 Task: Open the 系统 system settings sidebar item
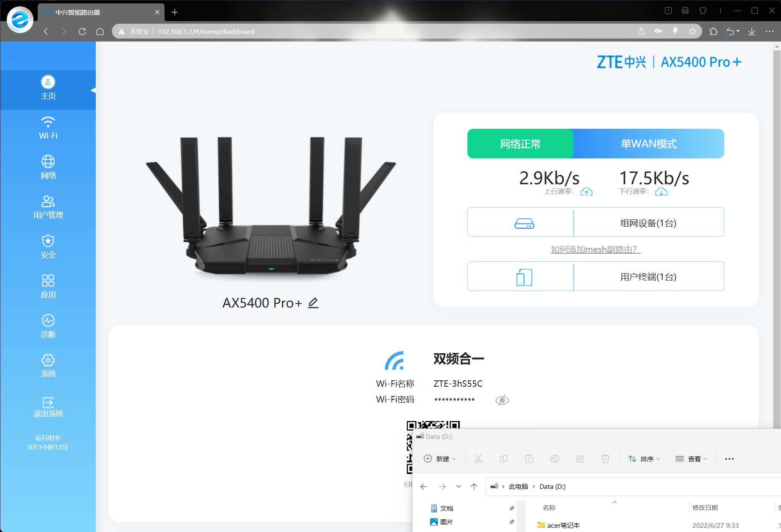click(48, 366)
